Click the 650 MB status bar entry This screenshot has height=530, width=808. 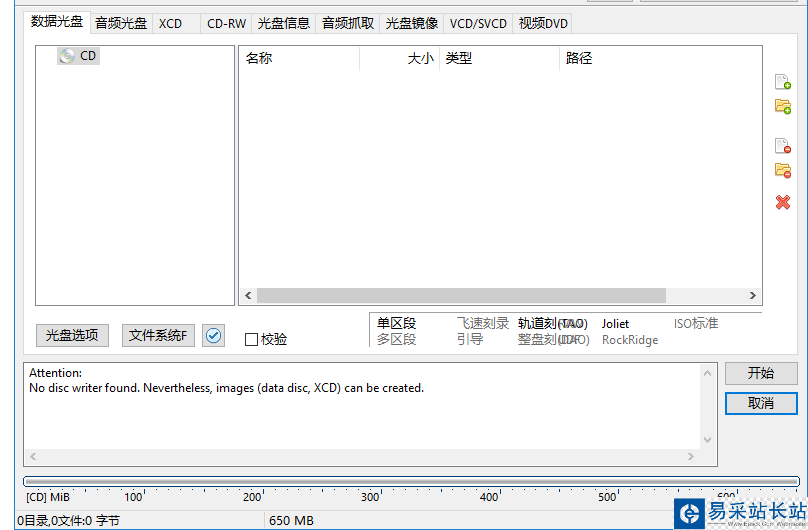291,521
